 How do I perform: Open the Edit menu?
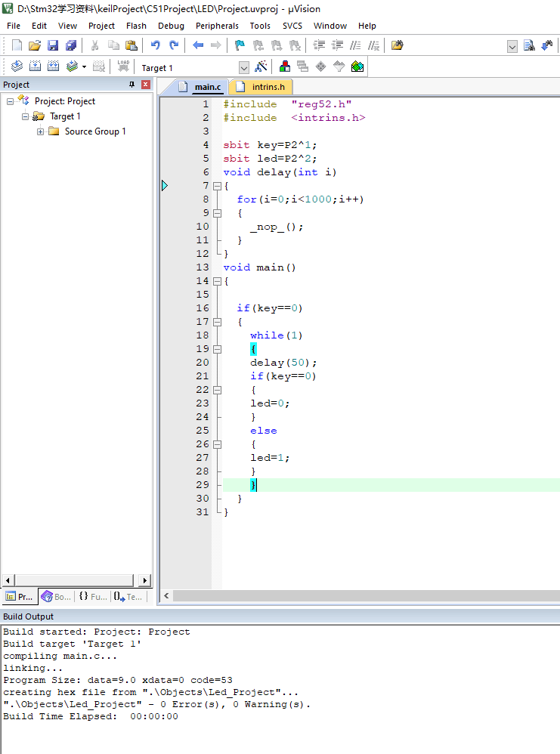pyautogui.click(x=39, y=26)
